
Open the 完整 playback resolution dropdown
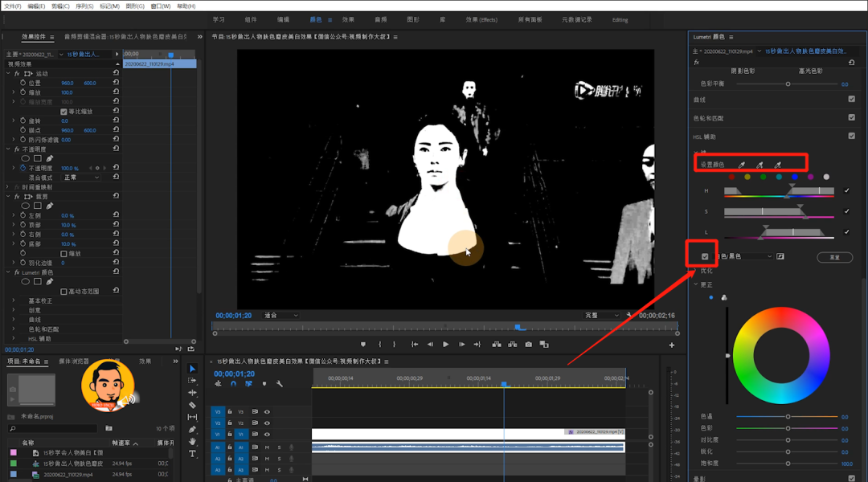pos(602,316)
